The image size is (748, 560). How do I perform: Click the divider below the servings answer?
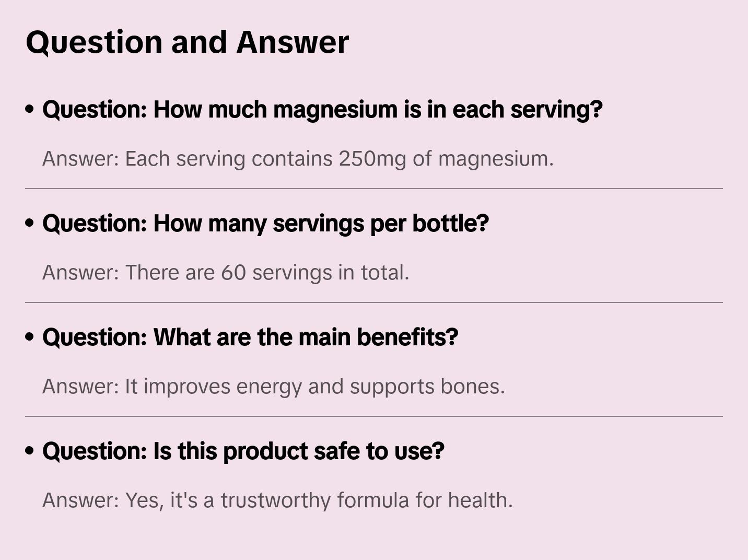coord(374,302)
